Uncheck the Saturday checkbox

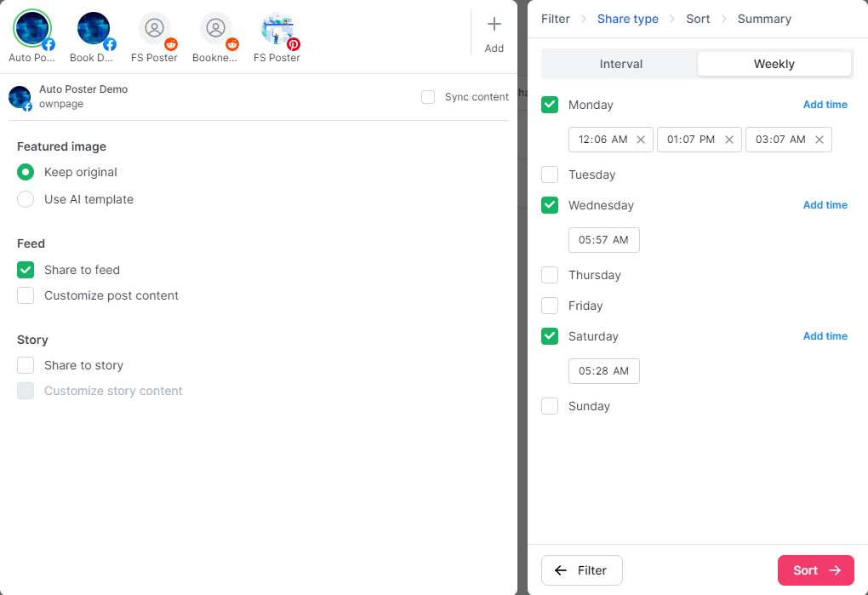(x=550, y=336)
